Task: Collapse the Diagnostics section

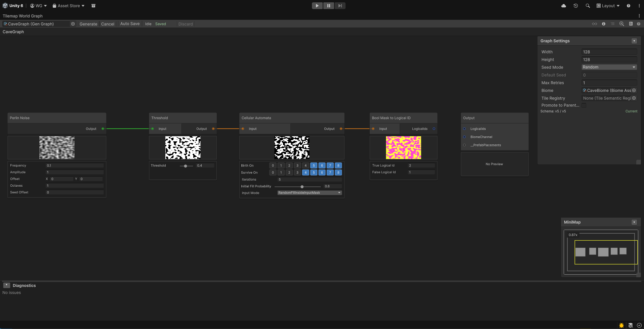Action: coord(6,285)
